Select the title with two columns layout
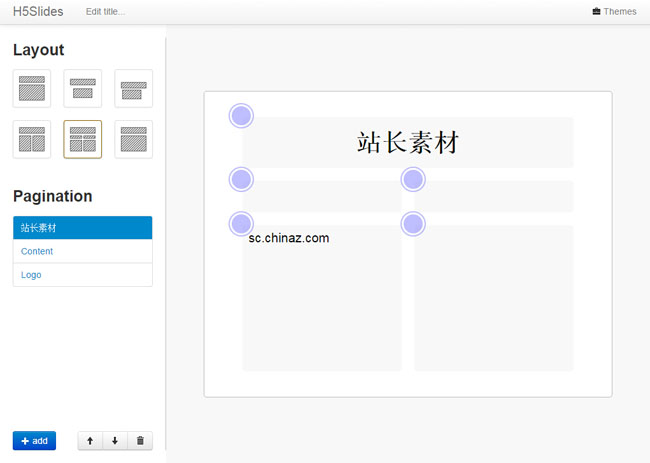 pyautogui.click(x=32, y=139)
